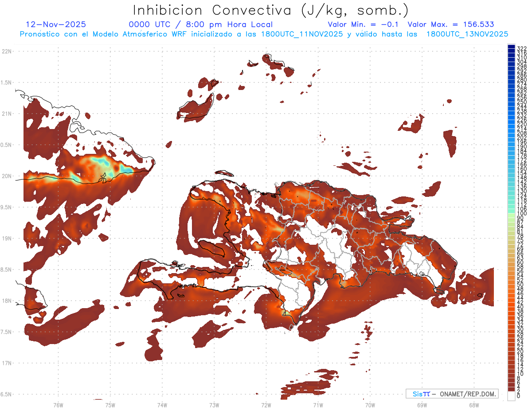Click the '21N' latitude label
Viewport: 532px width, 411px height.
tap(7, 114)
